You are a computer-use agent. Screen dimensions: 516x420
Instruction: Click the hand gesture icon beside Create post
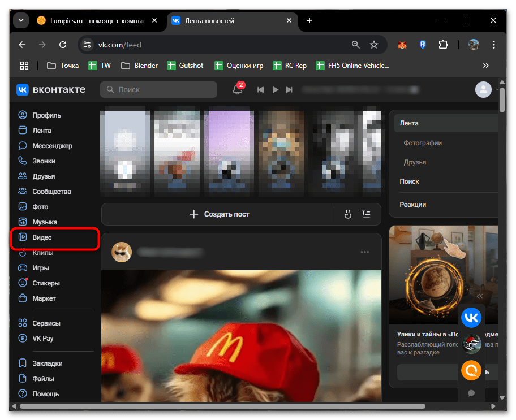coord(347,214)
